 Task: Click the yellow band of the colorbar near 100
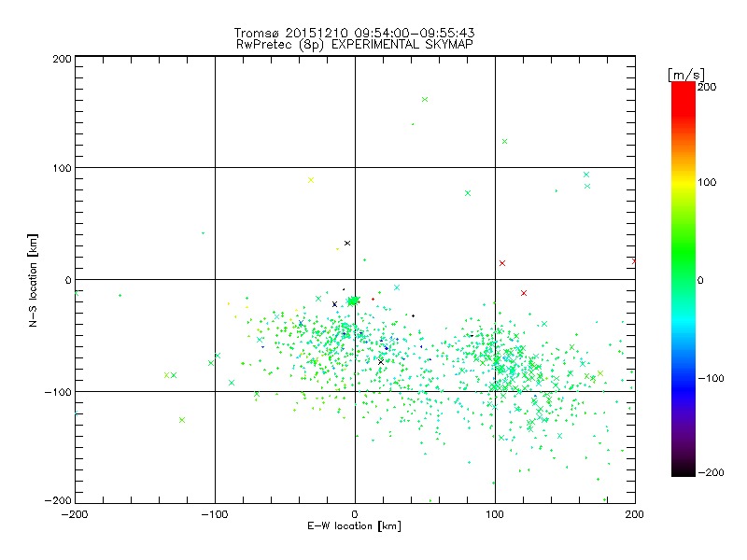[x=684, y=183]
